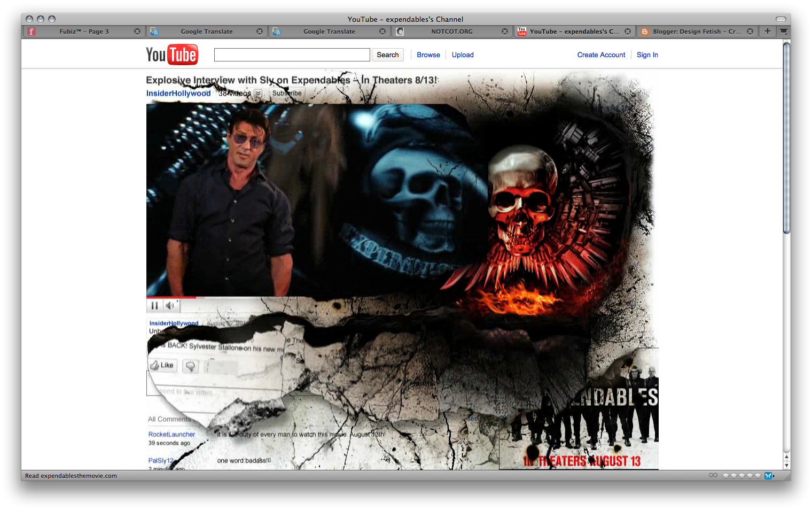The height and width of the screenshot is (510, 812).
Task: Close the NOTCOT.ORG tab
Action: tap(505, 32)
